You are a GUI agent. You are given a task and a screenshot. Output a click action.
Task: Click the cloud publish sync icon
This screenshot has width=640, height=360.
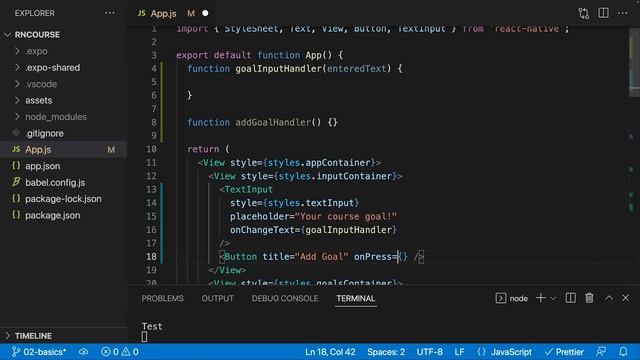pyautogui.click(x=84, y=352)
